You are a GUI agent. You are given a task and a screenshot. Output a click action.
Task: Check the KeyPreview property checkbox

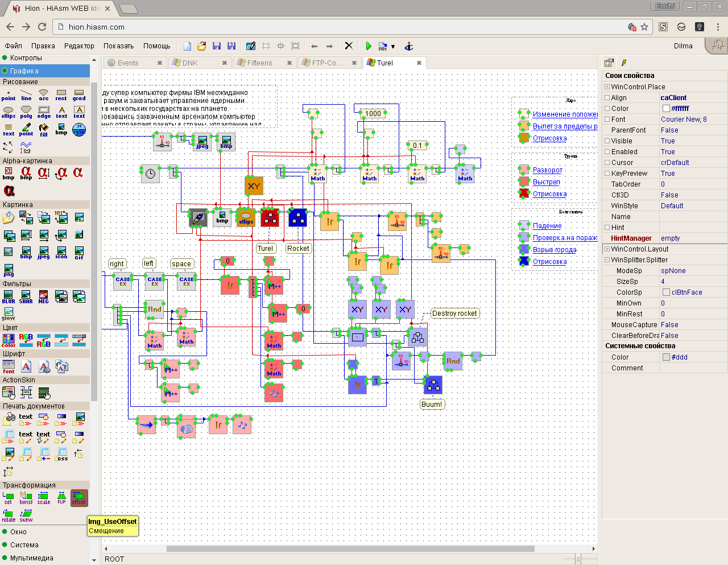[607, 174]
